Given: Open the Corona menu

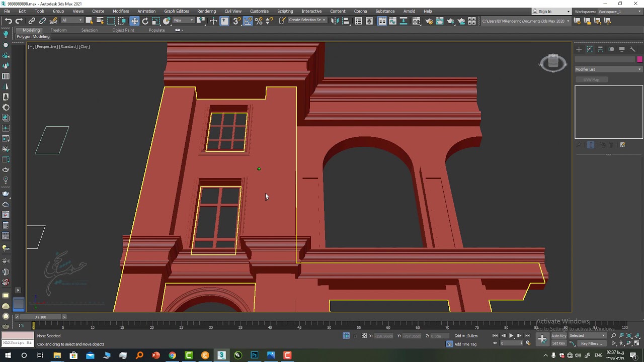Looking at the screenshot, I should (360, 11).
